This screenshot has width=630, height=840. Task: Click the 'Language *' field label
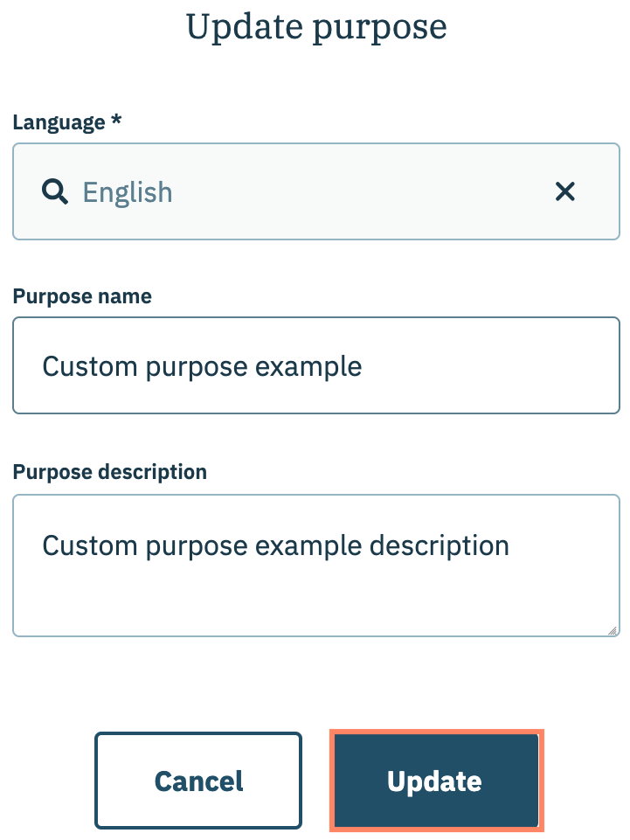[59, 122]
